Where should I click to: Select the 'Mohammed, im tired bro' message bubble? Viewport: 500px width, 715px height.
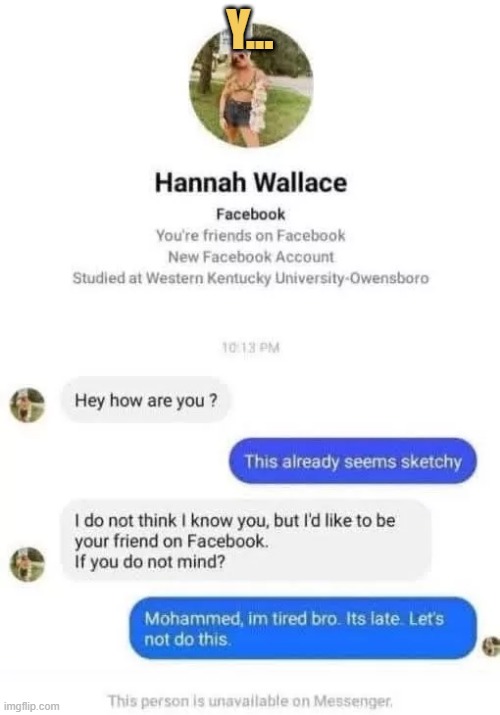(303, 628)
